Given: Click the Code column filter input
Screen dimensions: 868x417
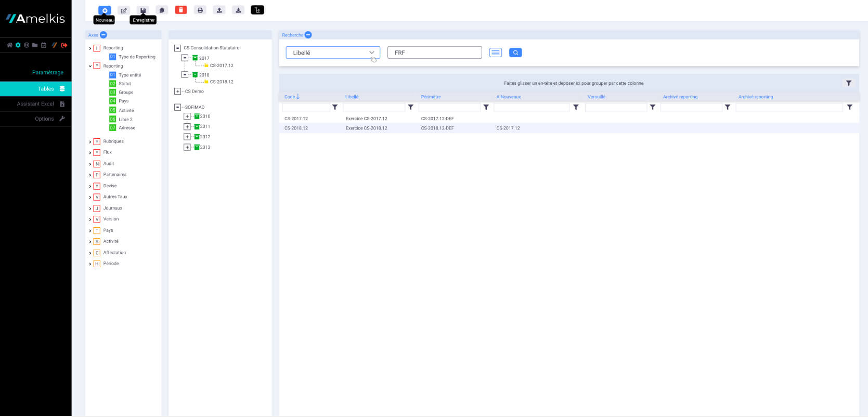Looking at the screenshot, I should pos(306,108).
